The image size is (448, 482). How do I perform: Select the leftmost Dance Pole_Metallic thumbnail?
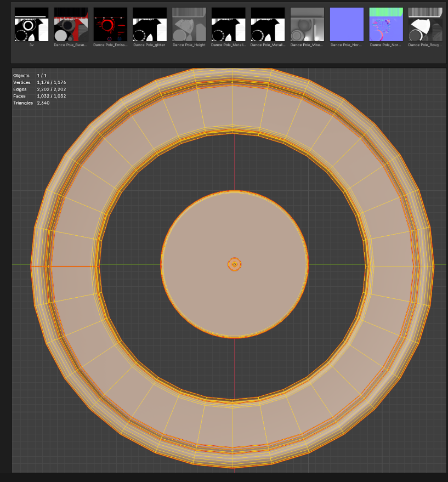click(229, 24)
